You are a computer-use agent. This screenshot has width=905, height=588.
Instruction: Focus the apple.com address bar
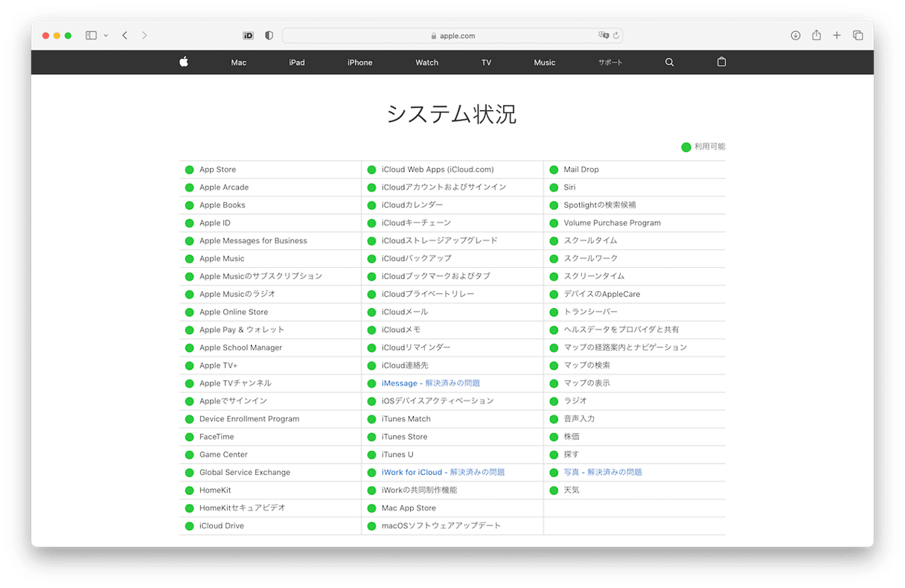[452, 35]
